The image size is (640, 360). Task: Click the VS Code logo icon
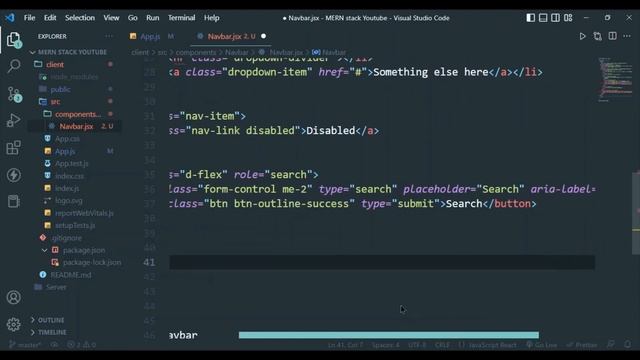(10, 18)
